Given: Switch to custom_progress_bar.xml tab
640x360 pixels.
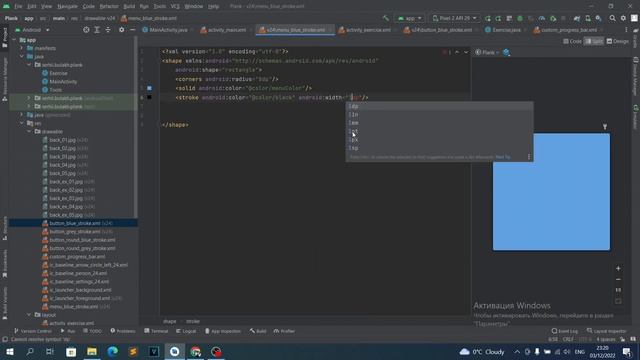Looking at the screenshot, I should coord(568,30).
